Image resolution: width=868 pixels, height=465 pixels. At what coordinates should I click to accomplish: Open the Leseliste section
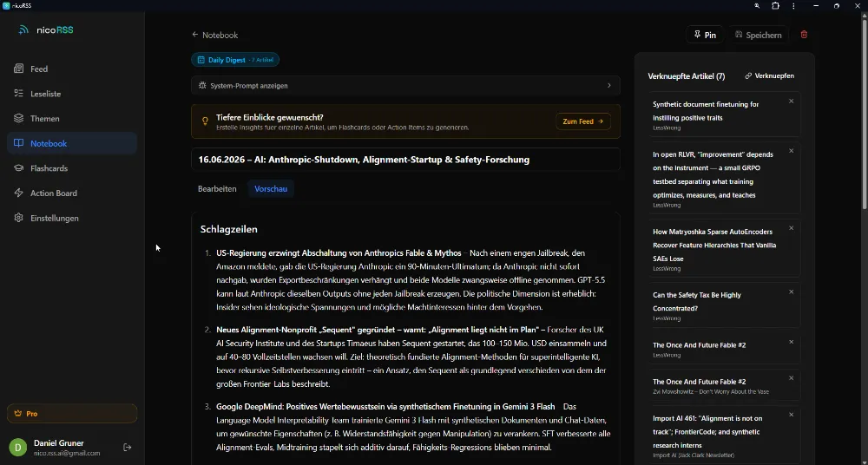[x=72, y=94]
